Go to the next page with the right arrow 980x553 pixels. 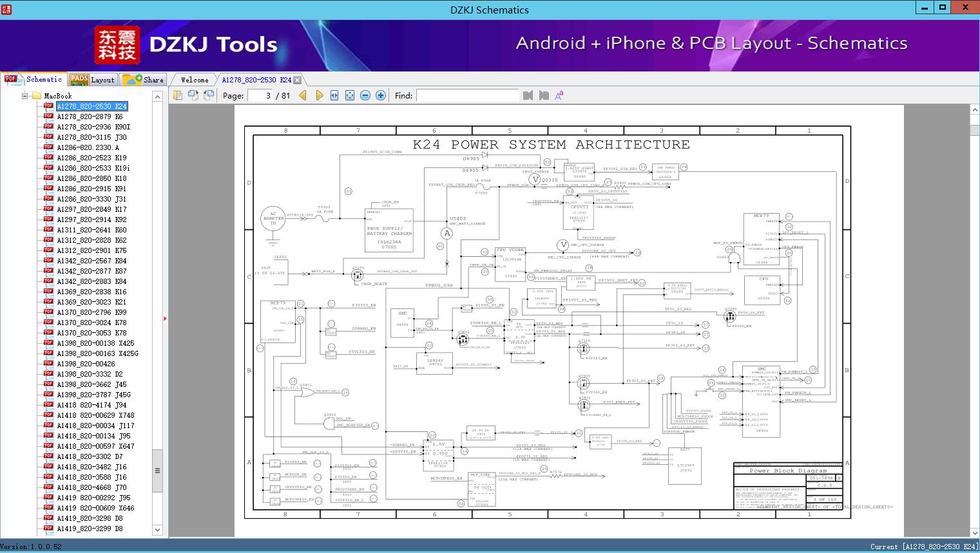click(x=319, y=95)
